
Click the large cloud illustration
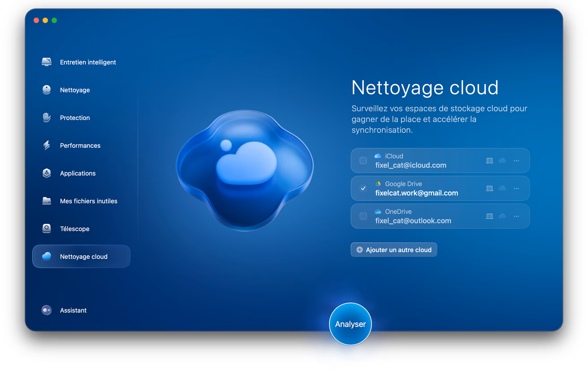point(245,170)
